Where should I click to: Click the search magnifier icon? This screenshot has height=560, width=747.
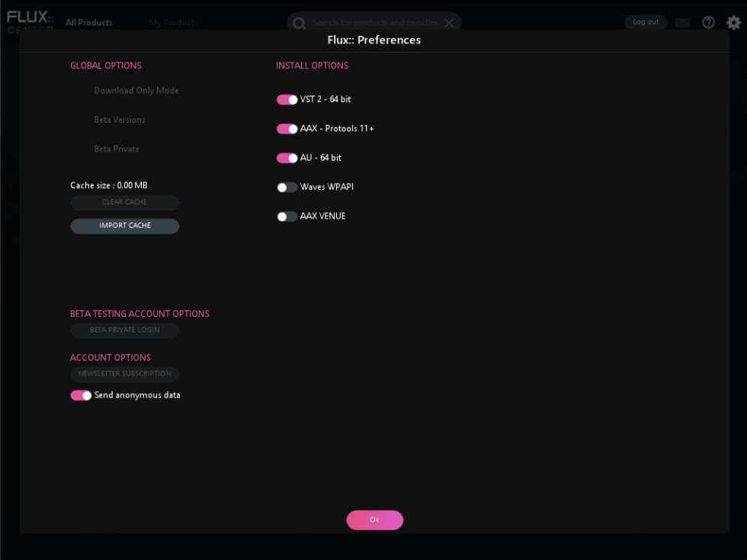click(299, 22)
